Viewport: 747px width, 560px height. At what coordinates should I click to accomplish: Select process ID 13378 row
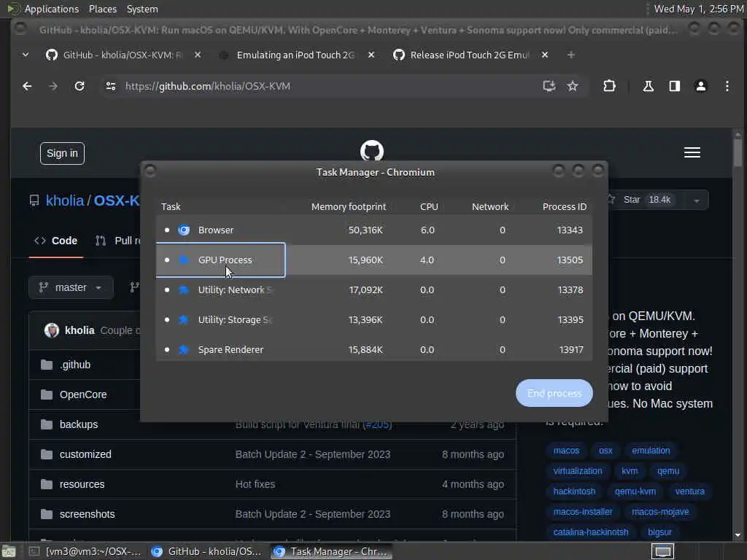pos(374,290)
